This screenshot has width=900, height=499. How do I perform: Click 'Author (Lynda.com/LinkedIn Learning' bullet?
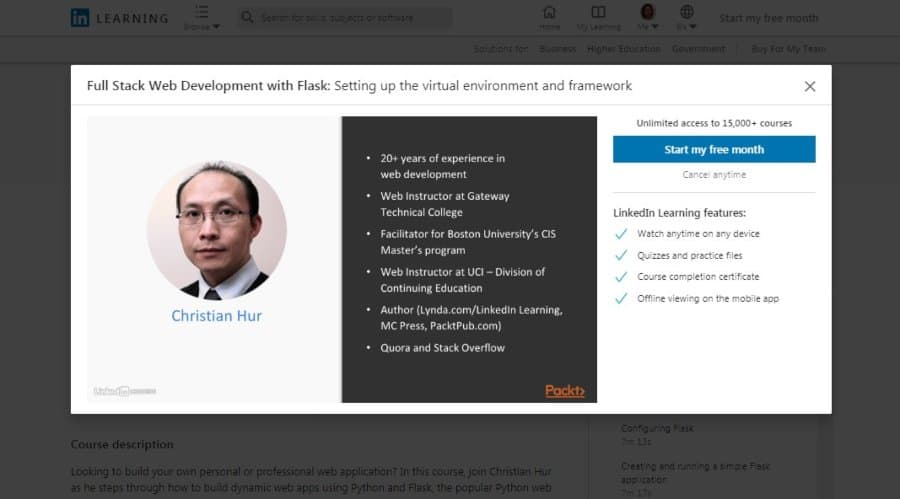(471, 318)
